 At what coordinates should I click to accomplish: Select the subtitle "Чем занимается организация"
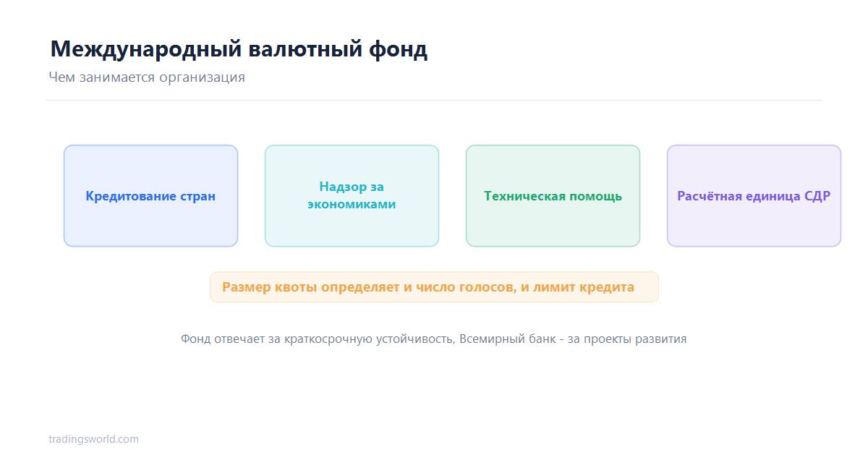(147, 77)
